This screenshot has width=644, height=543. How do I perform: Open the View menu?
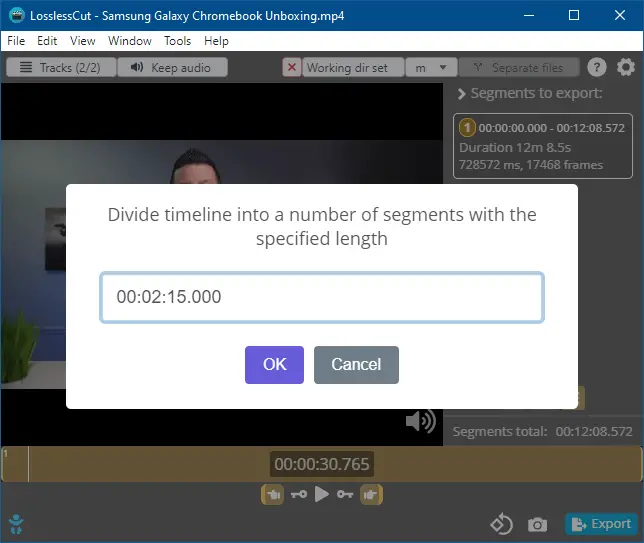[x=83, y=41]
